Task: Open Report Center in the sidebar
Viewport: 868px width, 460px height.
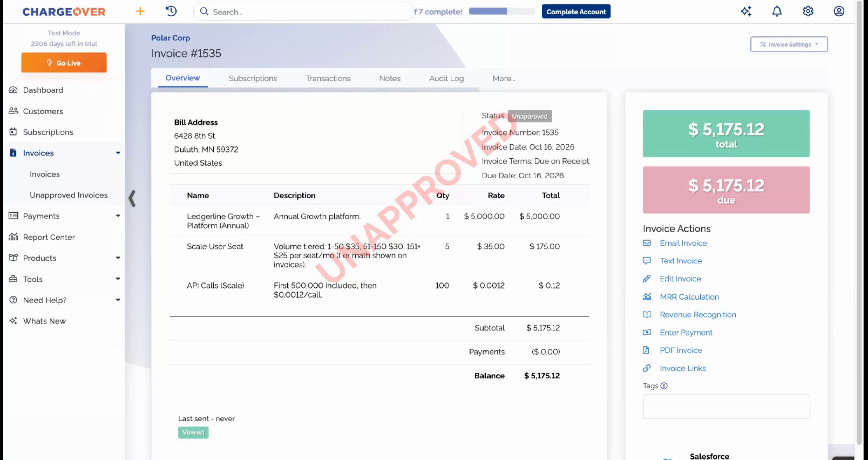Action: 49,237
